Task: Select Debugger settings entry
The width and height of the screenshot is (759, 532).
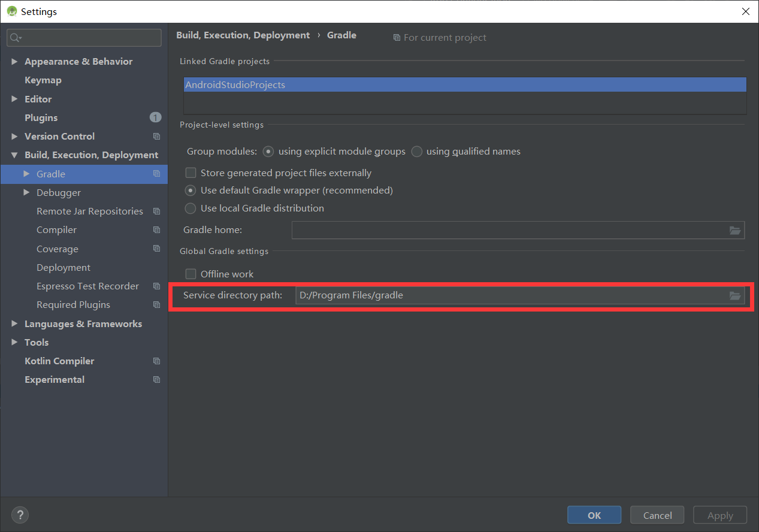Action: tap(59, 192)
